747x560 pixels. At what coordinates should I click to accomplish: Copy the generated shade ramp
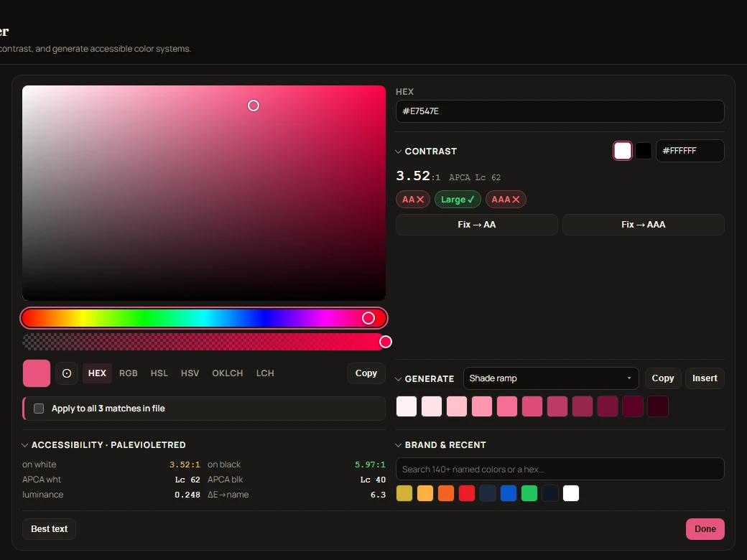(663, 378)
